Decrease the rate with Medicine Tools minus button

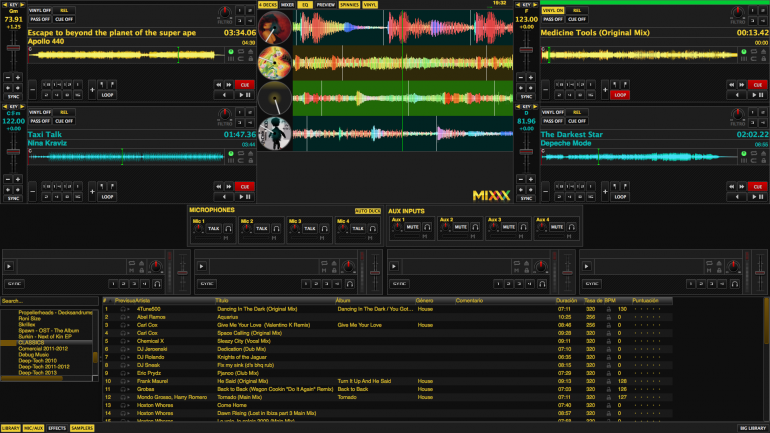(x=521, y=78)
